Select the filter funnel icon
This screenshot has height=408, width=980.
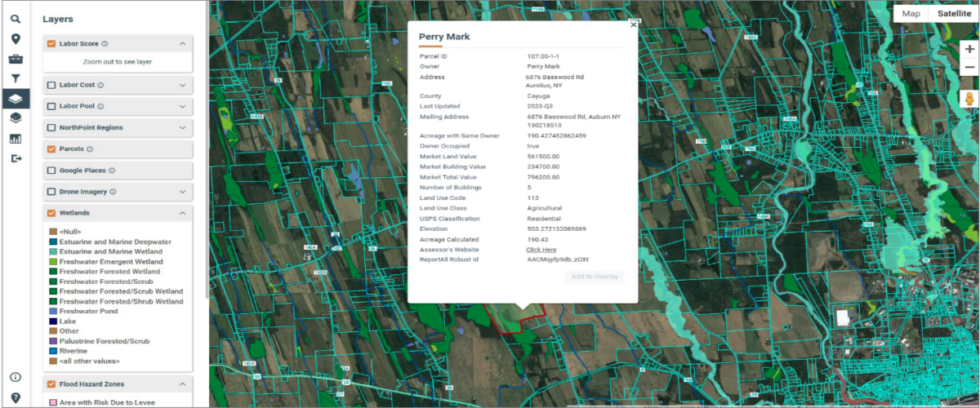15,79
